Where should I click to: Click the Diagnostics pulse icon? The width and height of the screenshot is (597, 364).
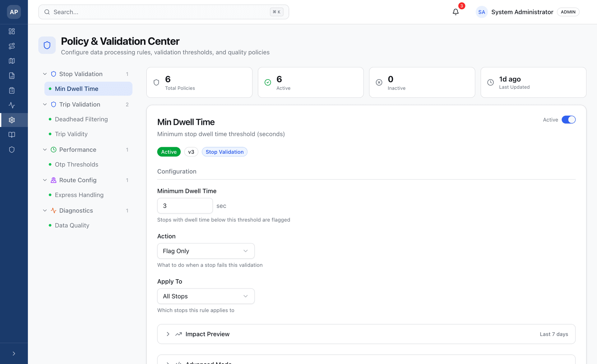pos(53,211)
